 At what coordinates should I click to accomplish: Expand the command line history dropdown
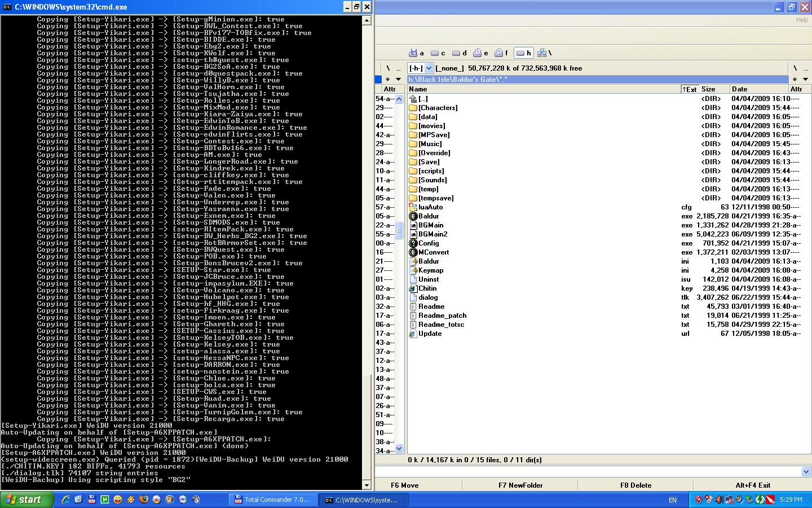[x=806, y=471]
